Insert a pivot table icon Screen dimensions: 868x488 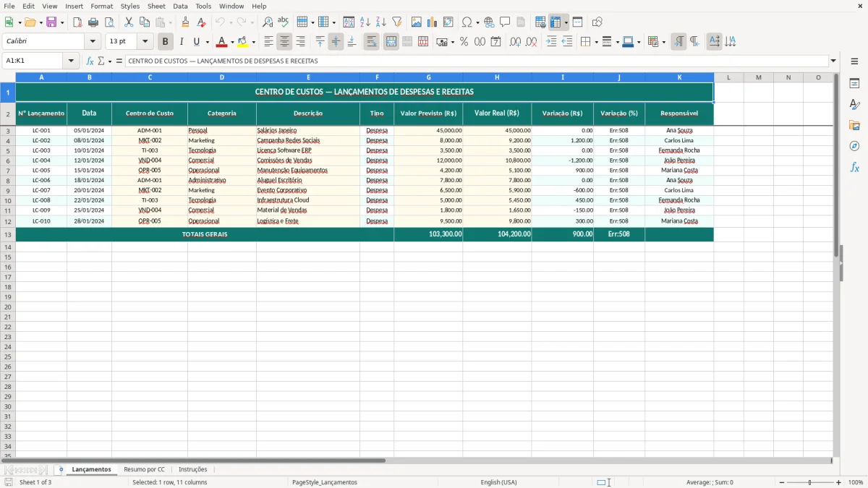[448, 22]
